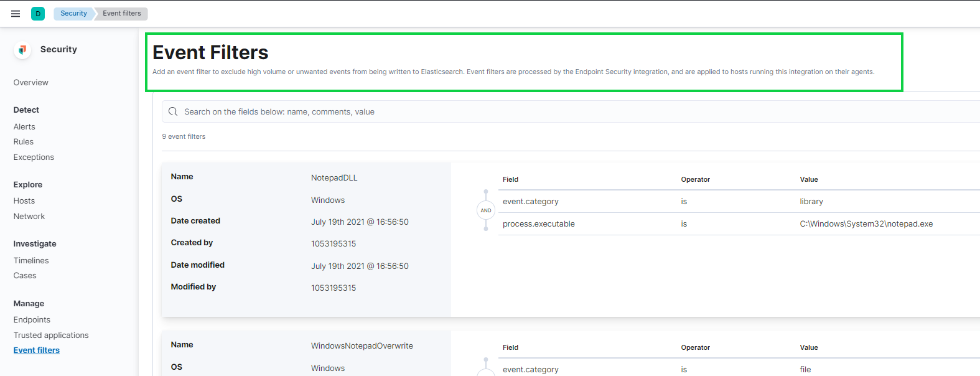Select Event filters in sidebar

[x=37, y=350]
